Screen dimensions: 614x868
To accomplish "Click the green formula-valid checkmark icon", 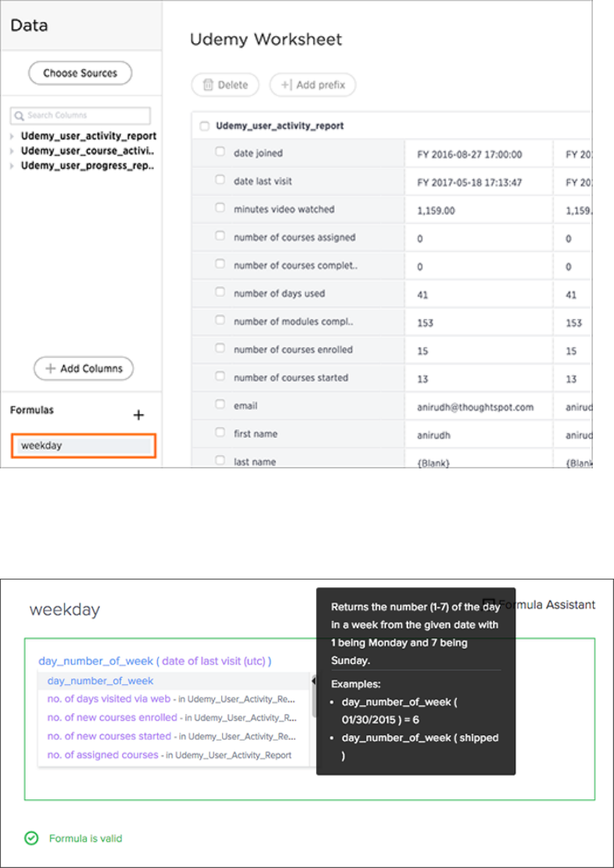I will [31, 838].
